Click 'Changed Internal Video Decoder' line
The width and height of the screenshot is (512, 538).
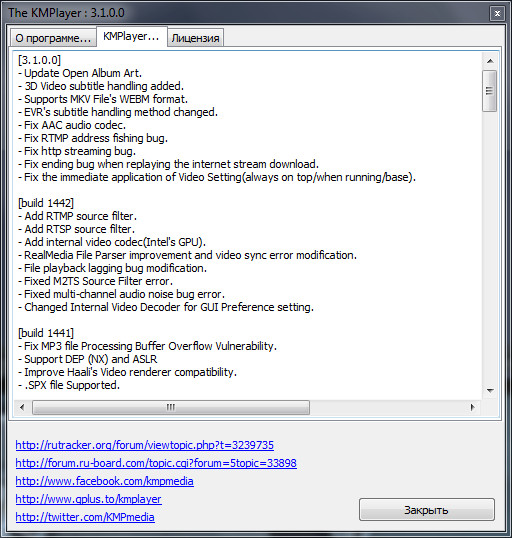pyautogui.click(x=166, y=307)
